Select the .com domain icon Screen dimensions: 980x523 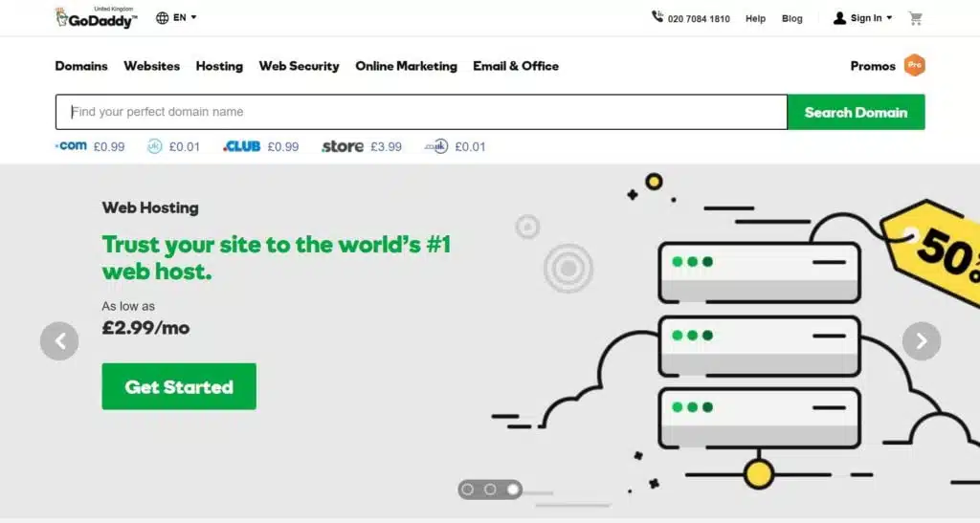point(71,145)
